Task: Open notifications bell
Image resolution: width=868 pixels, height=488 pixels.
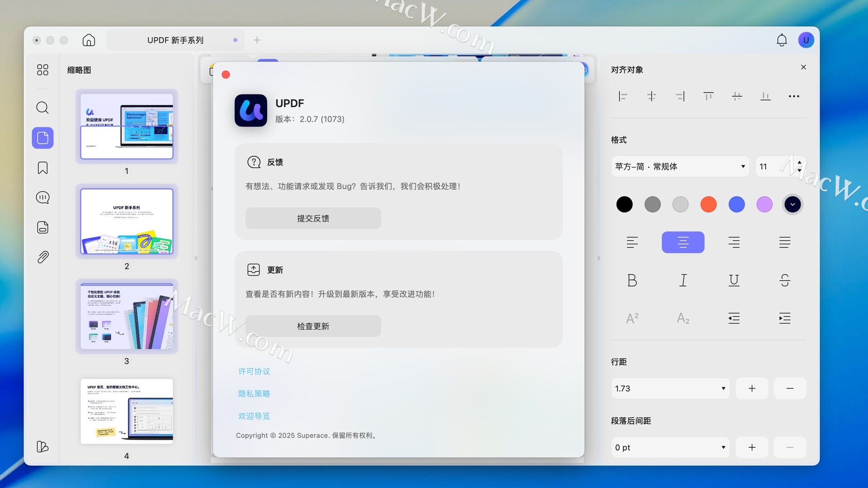Action: 782,40
